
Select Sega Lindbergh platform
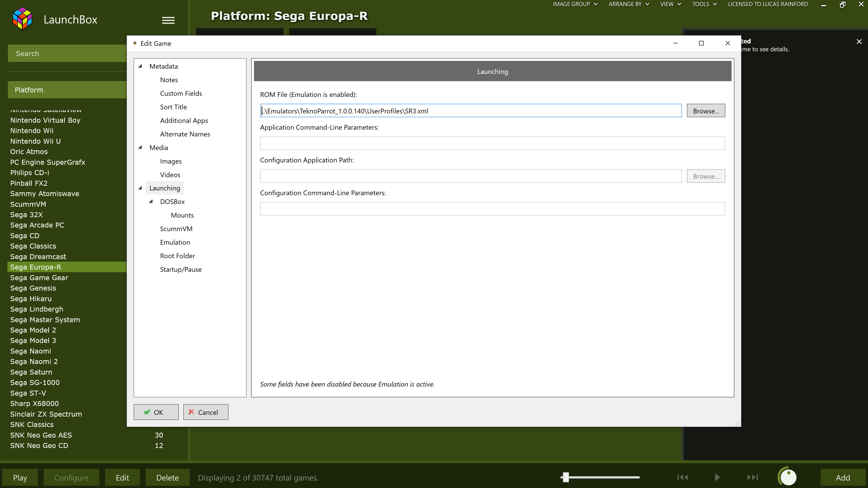point(36,309)
